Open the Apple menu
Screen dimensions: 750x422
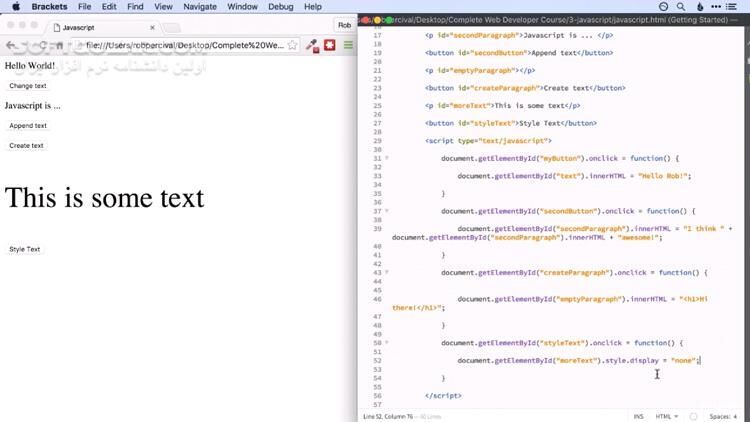16,7
